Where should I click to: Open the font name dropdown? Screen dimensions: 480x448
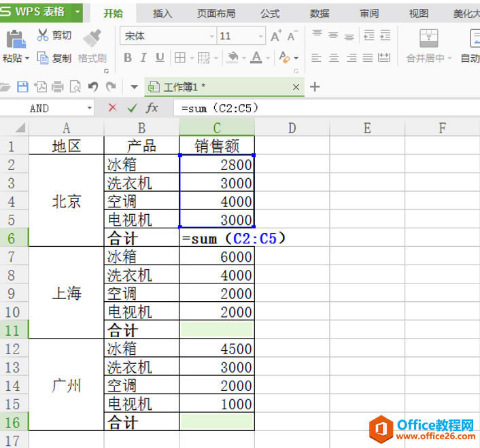[212, 37]
